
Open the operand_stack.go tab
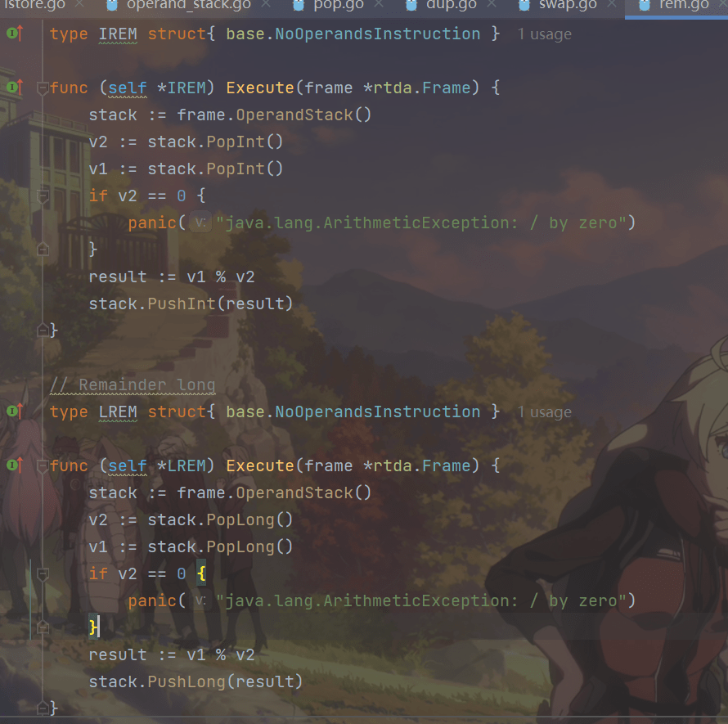[x=188, y=6]
